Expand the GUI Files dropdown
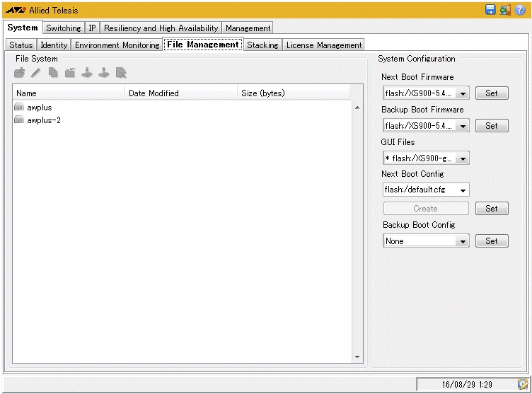 click(x=463, y=158)
